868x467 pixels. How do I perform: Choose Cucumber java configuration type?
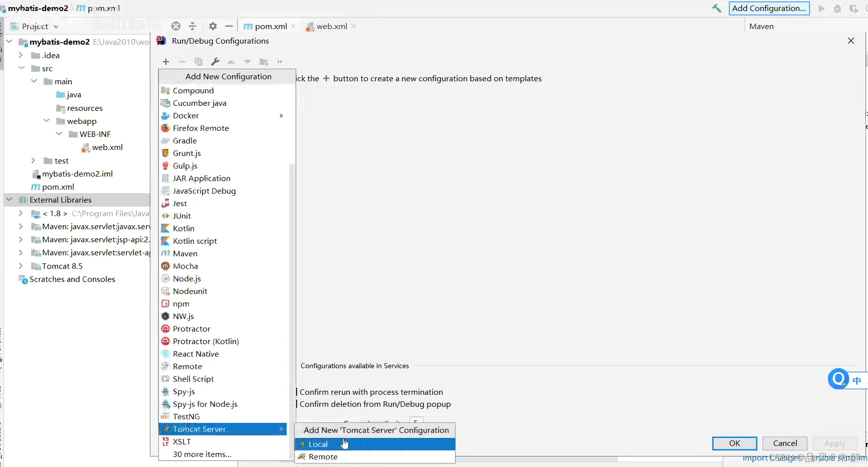click(x=223, y=103)
